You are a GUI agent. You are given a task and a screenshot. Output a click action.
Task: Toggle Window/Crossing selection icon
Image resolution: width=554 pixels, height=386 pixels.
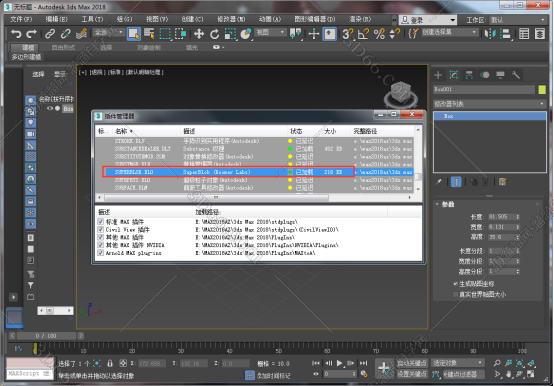point(181,34)
